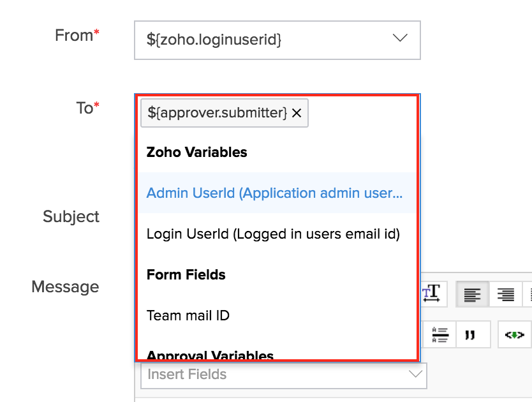
Task: Click the chevron arrow of Insert Fields
Action: pyautogui.click(x=415, y=375)
